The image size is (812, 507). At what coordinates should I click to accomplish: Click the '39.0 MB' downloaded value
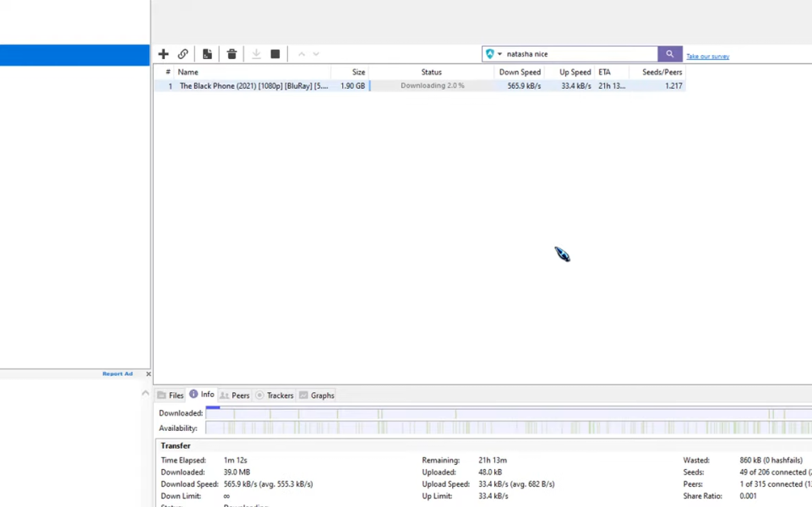point(237,472)
